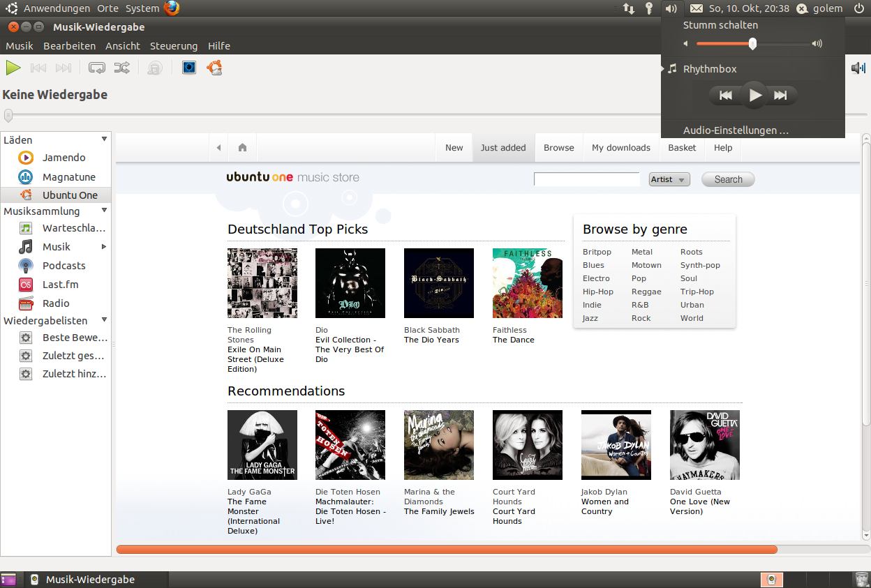Skip to next track in toolbar
Viewport: 871px width, 588px height.
click(64, 68)
